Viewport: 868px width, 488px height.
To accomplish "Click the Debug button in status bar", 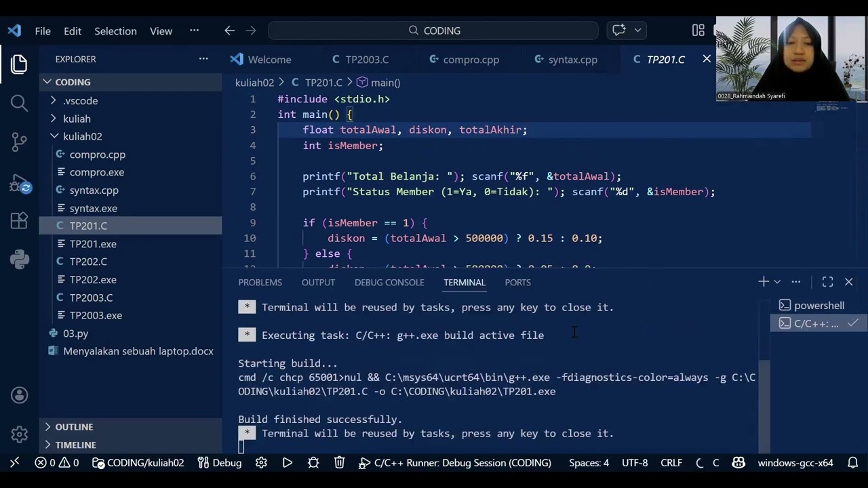I will coord(219,463).
